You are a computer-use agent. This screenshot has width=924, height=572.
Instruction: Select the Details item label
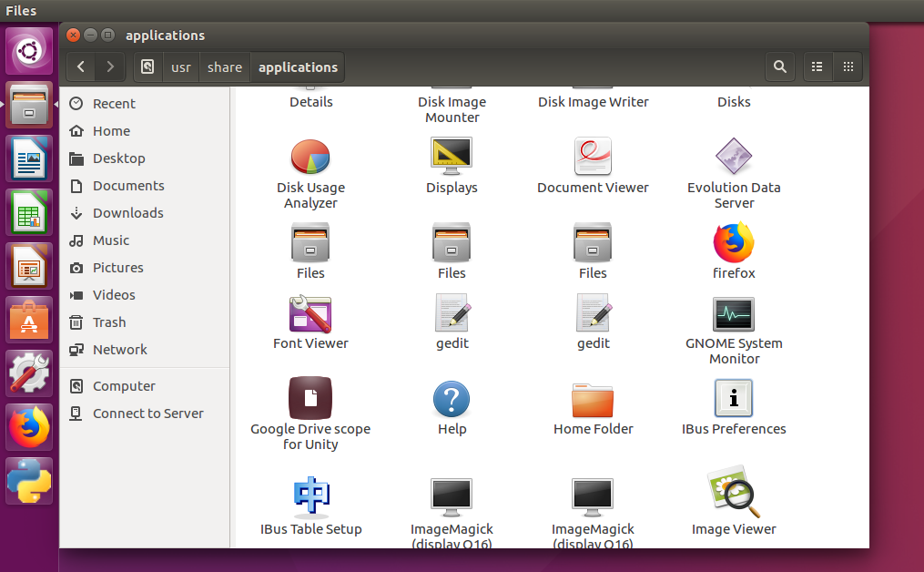[x=311, y=102]
